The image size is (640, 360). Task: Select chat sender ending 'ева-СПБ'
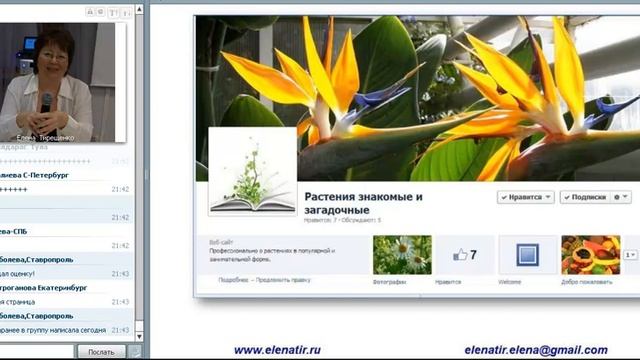tap(13, 231)
